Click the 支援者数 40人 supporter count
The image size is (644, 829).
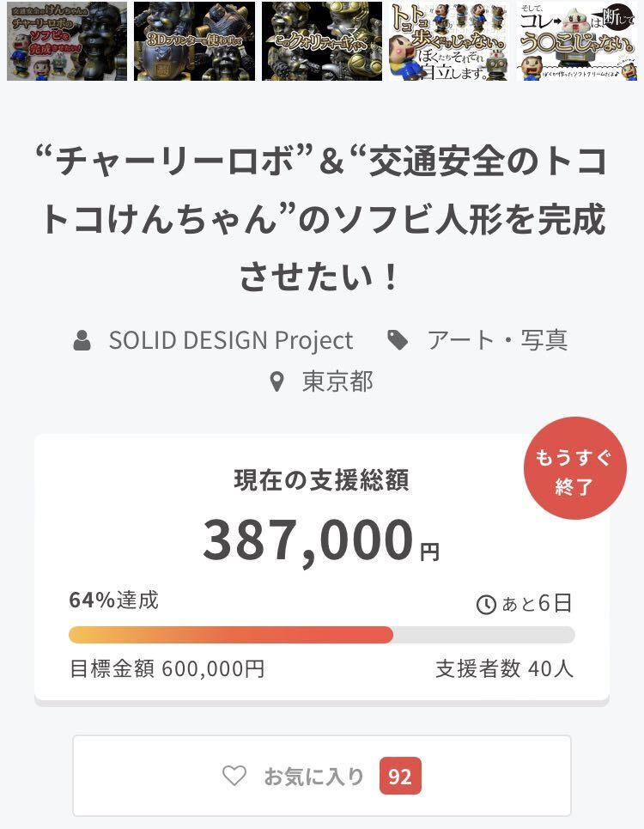click(504, 668)
